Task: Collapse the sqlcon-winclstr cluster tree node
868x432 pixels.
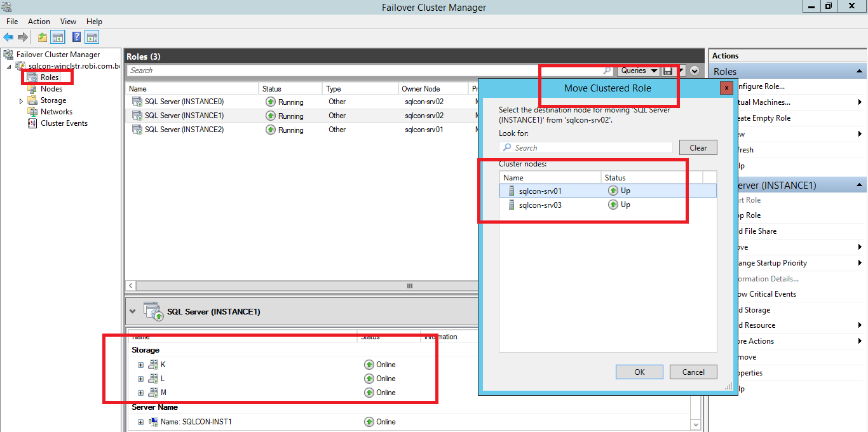Action: coord(9,67)
